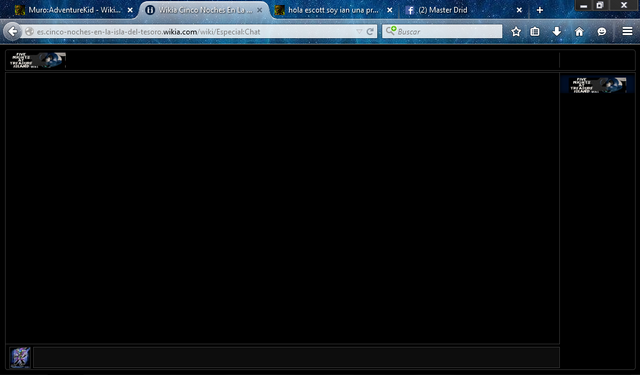The height and width of the screenshot is (375, 640).
Task: Close the hola escott soy ian tab
Action: [390, 10]
